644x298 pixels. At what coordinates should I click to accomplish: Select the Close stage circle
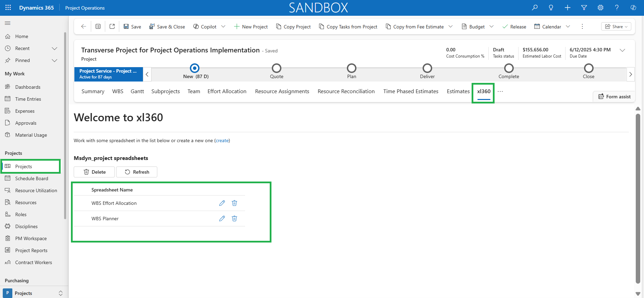click(x=589, y=68)
